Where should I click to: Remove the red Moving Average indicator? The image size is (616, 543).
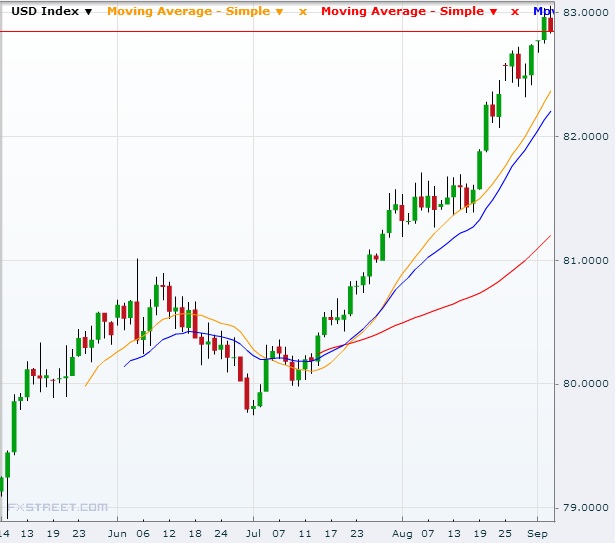pyautogui.click(x=515, y=12)
